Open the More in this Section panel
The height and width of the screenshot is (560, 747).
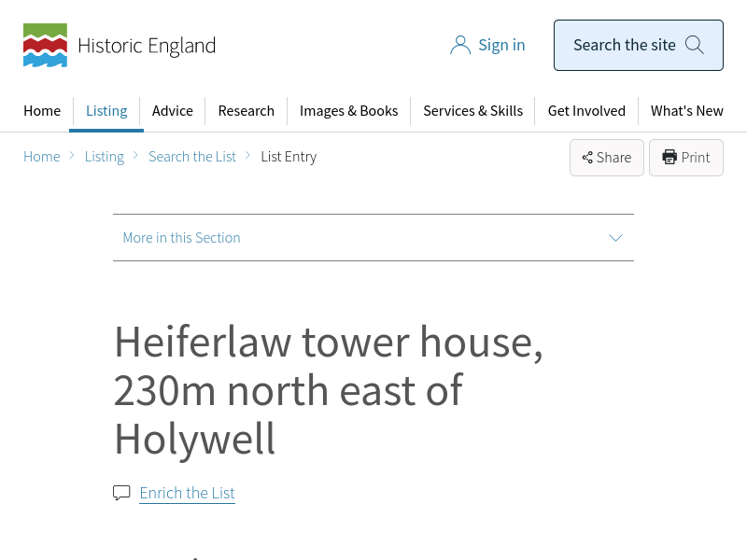pos(181,238)
